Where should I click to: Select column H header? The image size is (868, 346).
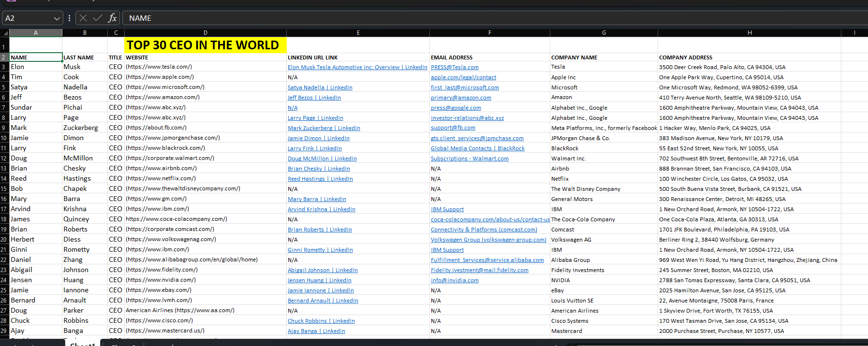(750, 33)
